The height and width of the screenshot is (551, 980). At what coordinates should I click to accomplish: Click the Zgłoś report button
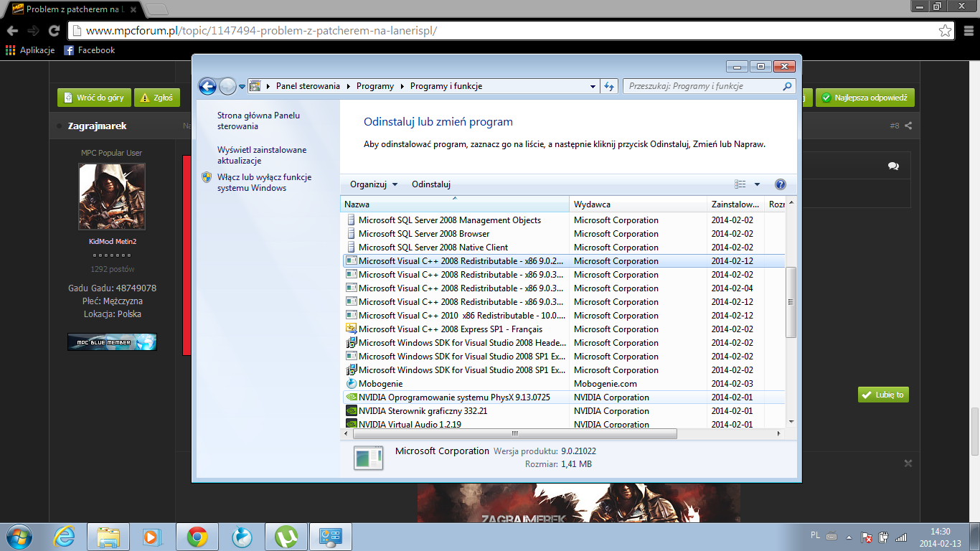point(156,98)
